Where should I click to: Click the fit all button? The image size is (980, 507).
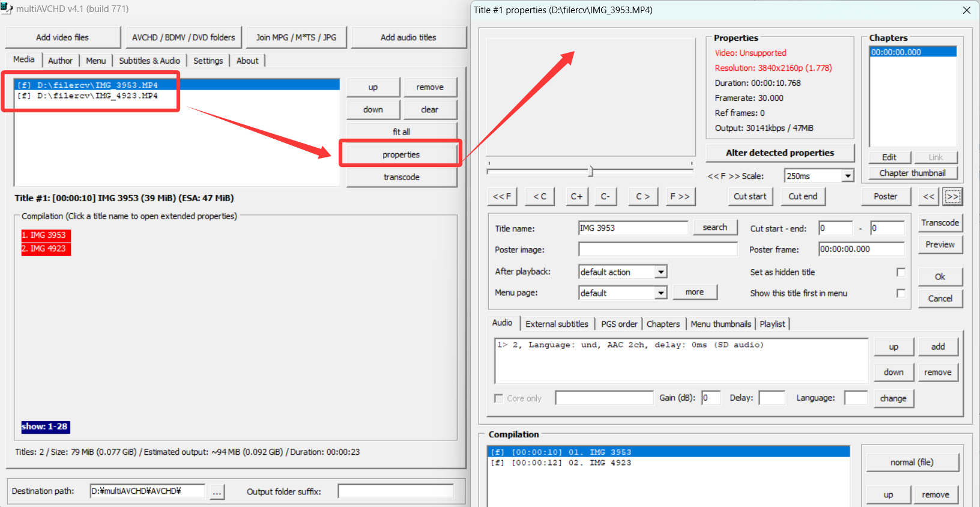point(401,132)
